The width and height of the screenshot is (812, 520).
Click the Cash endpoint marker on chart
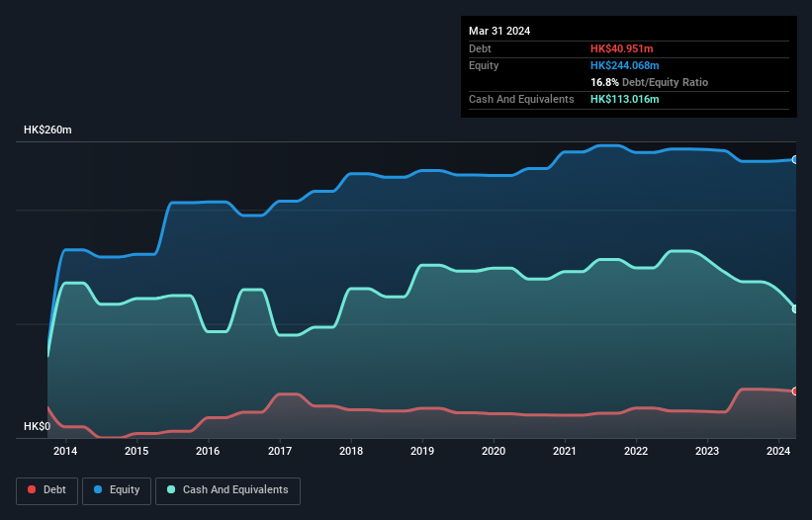795,308
